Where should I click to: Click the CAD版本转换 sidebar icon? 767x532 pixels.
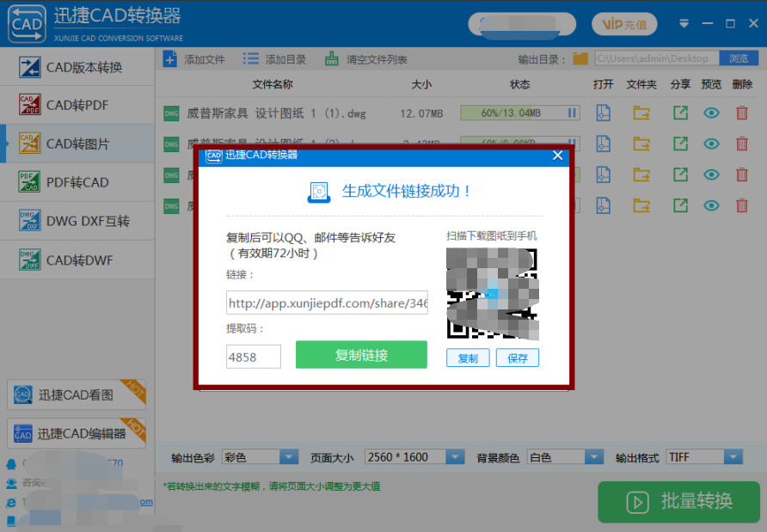tap(30, 67)
